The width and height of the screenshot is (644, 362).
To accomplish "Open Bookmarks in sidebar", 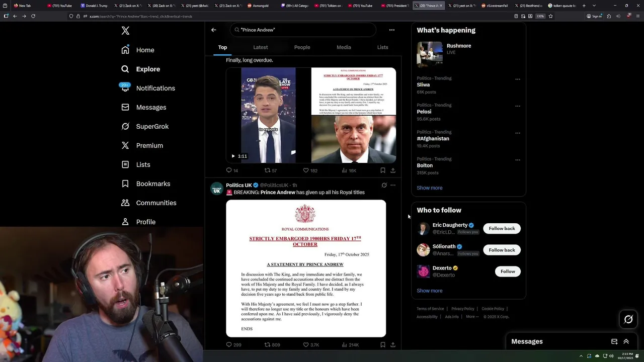I will tap(145, 184).
